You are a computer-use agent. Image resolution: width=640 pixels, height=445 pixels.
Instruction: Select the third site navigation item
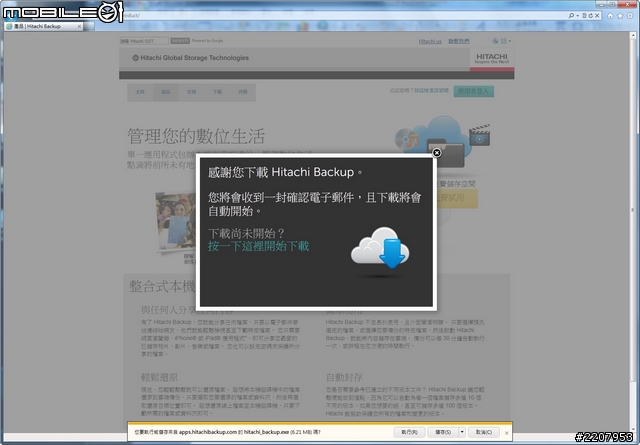191,92
